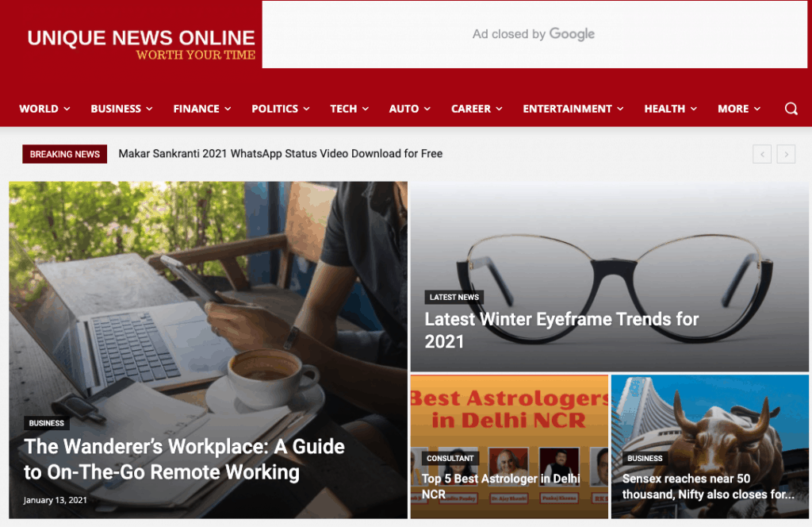Click the Unique News Online logo
Viewport: 812px width, 527px height.
tap(141, 44)
